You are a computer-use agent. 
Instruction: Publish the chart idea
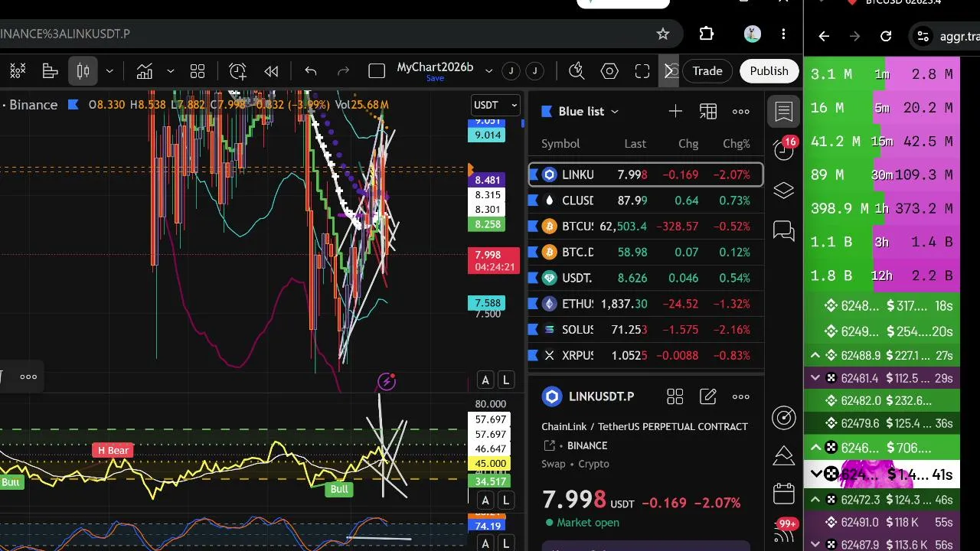[x=769, y=71]
